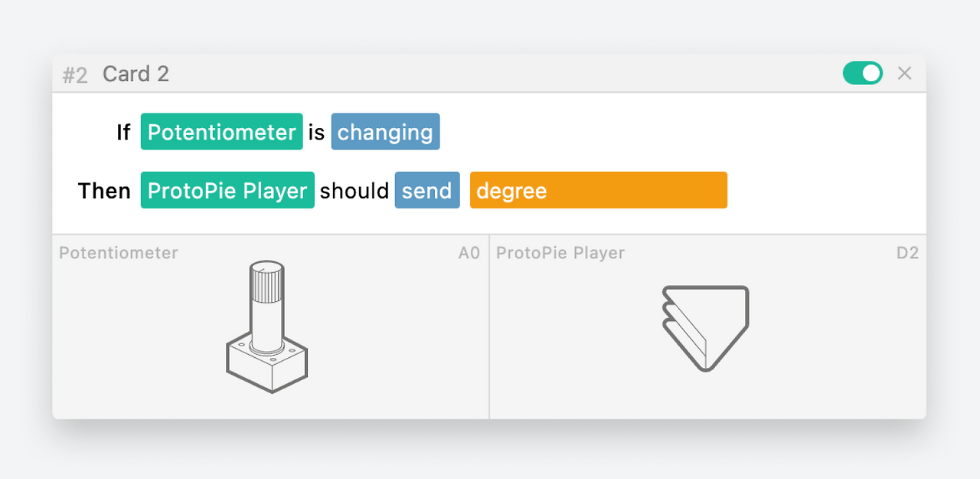980x479 pixels.
Task: Click the potentiometer knob illustration
Action: click(x=267, y=327)
